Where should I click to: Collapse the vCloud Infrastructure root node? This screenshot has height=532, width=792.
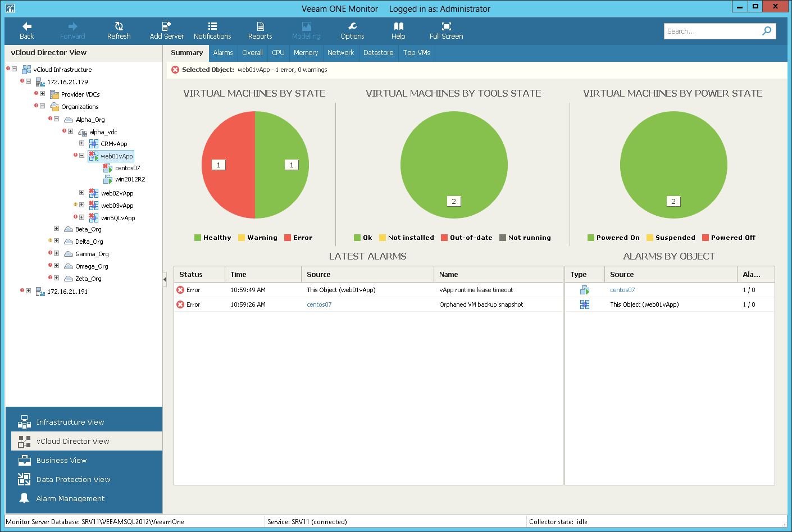14,70
